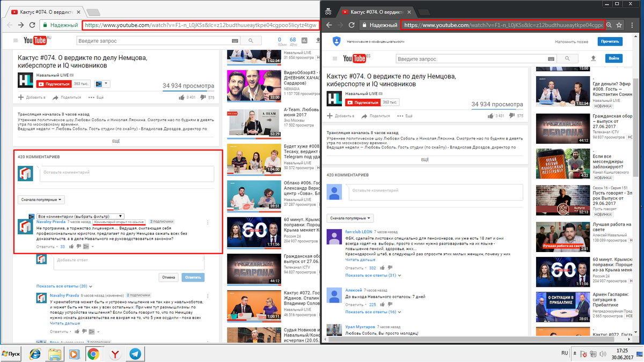Like the video in left window
Viewport: 644px width, 362px height.
(182, 98)
